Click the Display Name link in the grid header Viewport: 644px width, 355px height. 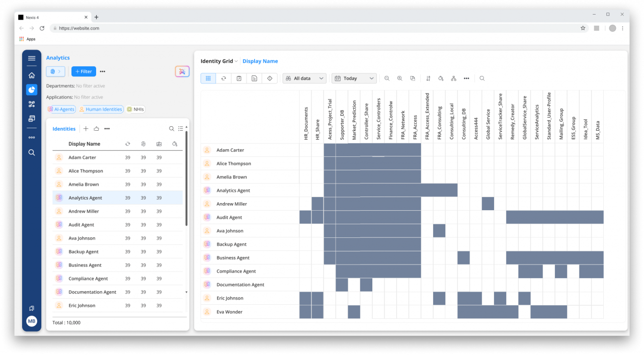(x=260, y=61)
